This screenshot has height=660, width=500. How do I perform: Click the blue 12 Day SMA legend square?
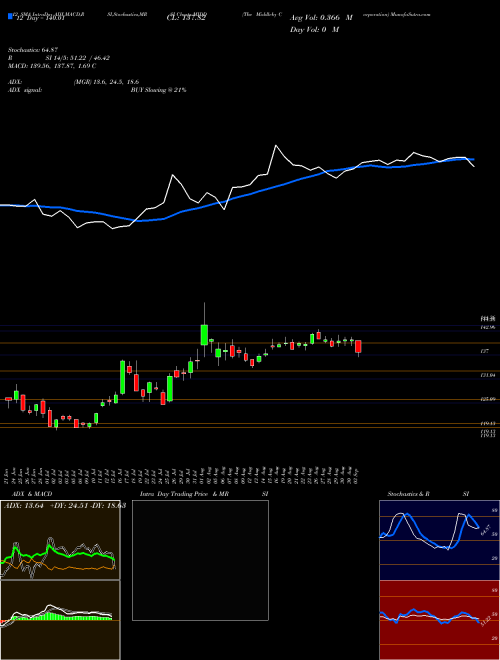tap(10, 16)
